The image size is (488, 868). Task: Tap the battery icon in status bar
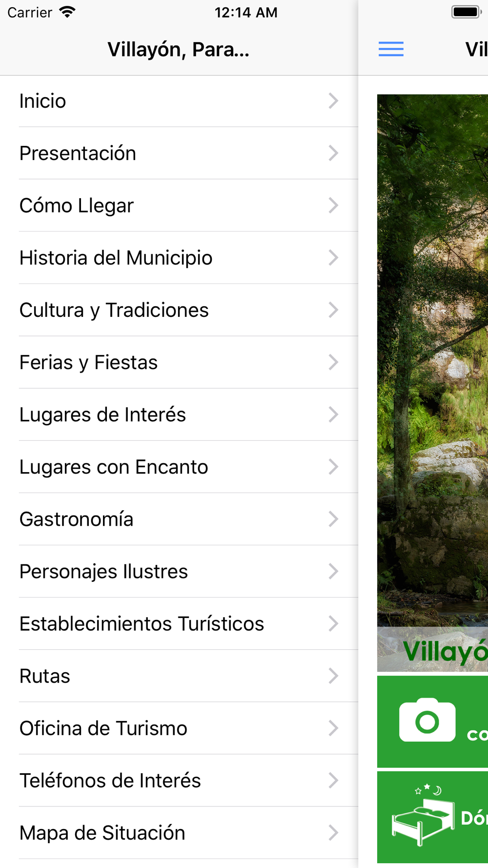(x=467, y=12)
